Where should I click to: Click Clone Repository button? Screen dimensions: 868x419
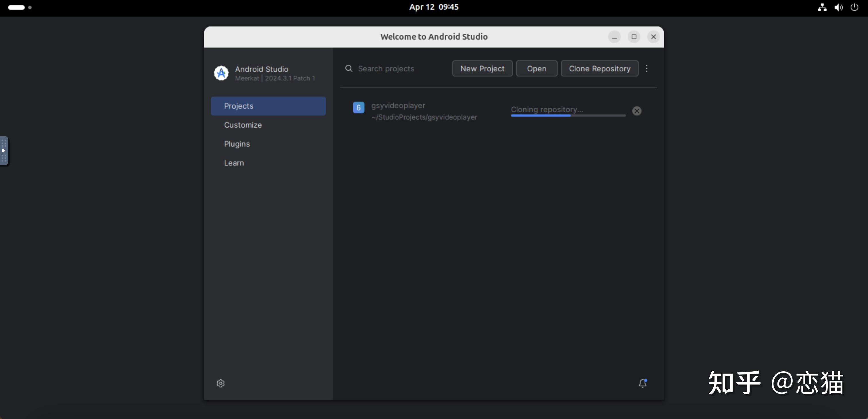[600, 68]
